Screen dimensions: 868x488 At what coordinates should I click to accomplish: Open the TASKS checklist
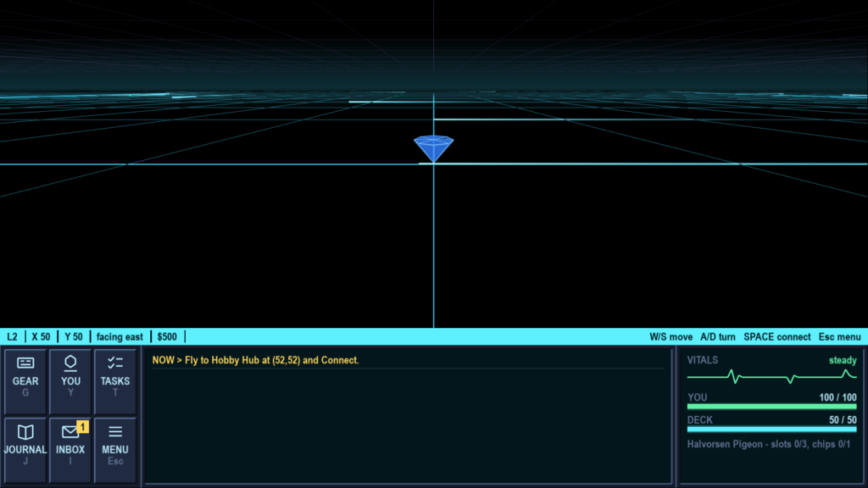pyautogui.click(x=115, y=381)
